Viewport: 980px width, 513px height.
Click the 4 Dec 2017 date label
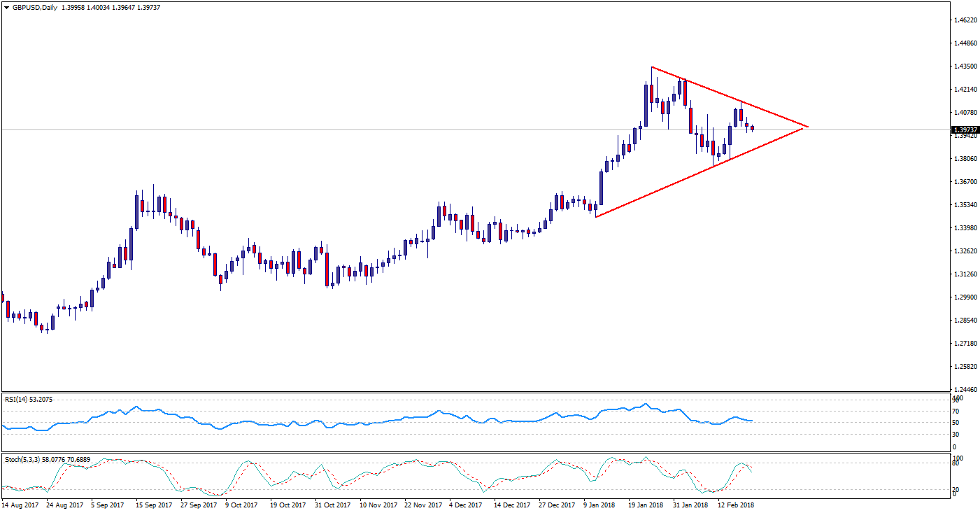(464, 504)
